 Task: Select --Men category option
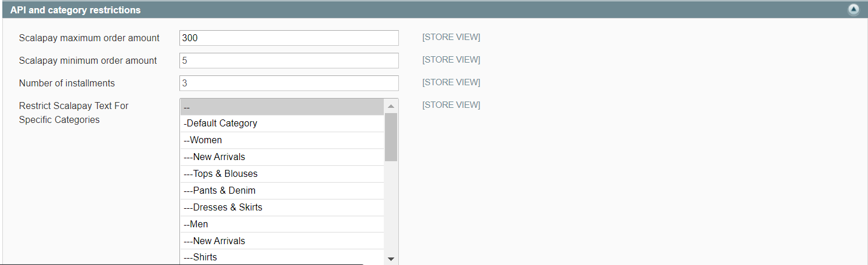click(x=282, y=224)
